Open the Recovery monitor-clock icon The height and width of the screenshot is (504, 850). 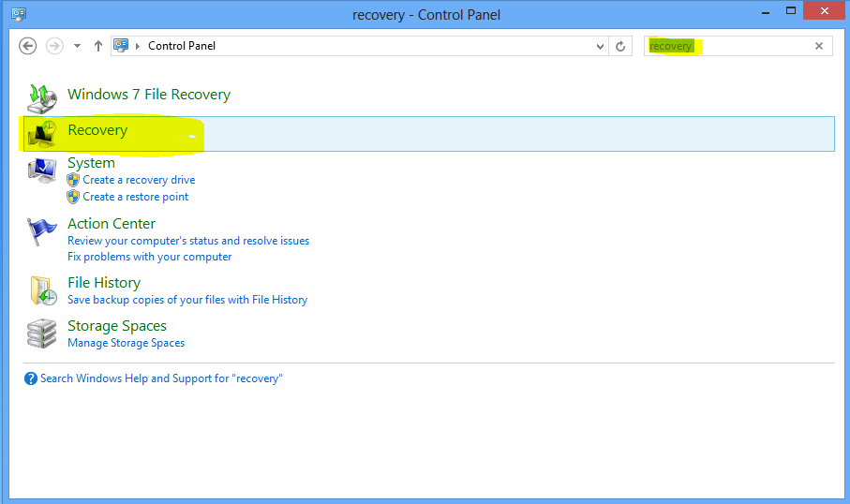42,134
